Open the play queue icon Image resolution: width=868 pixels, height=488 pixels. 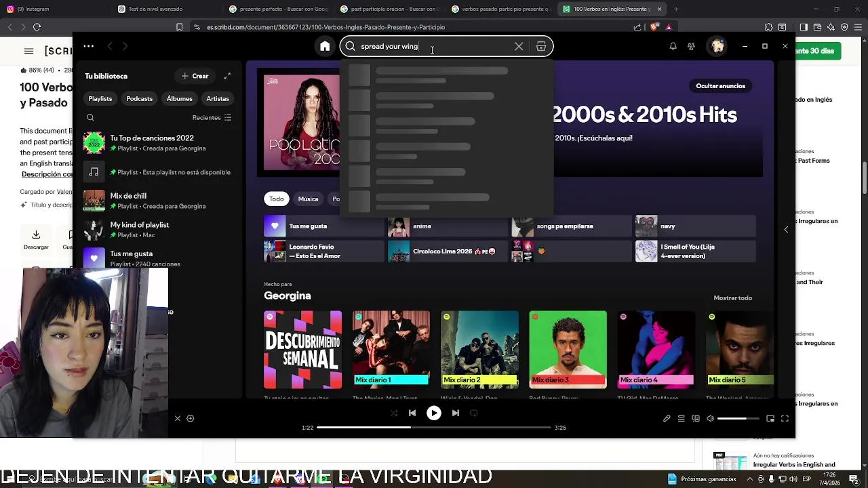coord(682,419)
